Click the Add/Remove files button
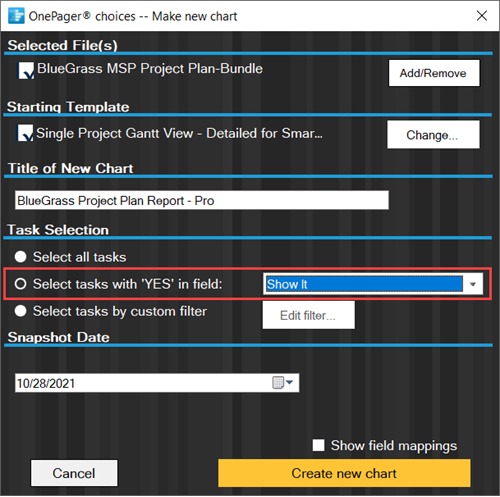This screenshot has width=500, height=497. pyautogui.click(x=434, y=73)
